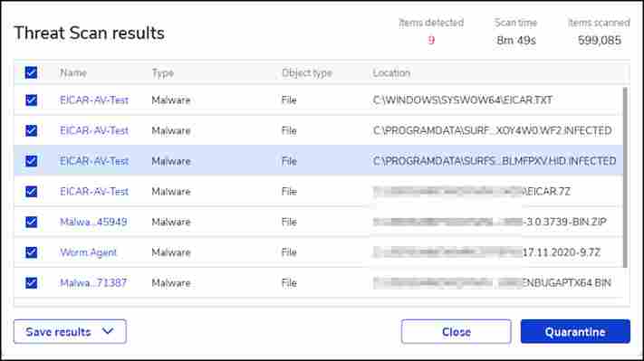This screenshot has height=361, width=644.
Task: Open the Save results dropdown
Action: (70, 331)
